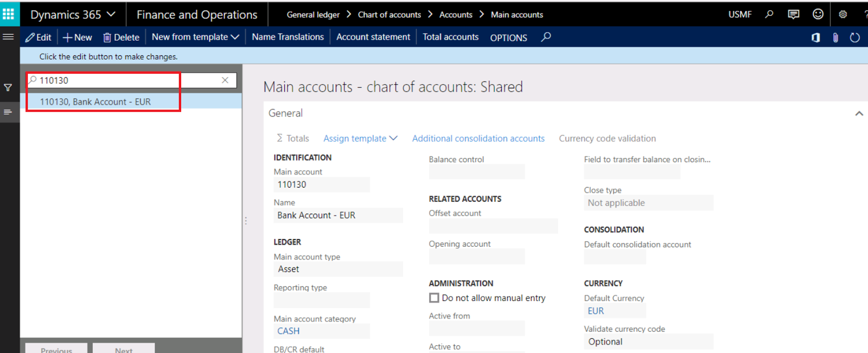Open the Assign template dropdown
The height and width of the screenshot is (353, 868).
(x=361, y=138)
